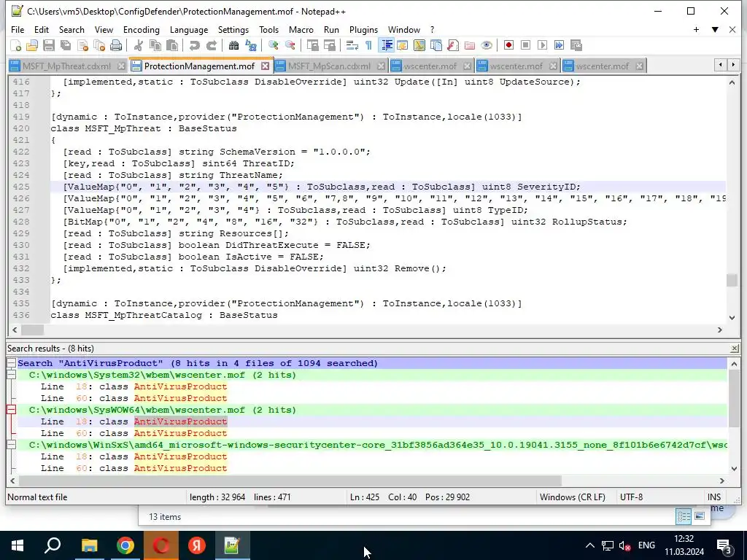This screenshot has height=560, width=747.
Task: Toggle the Indent Guide toolbar button
Action: [x=386, y=45]
